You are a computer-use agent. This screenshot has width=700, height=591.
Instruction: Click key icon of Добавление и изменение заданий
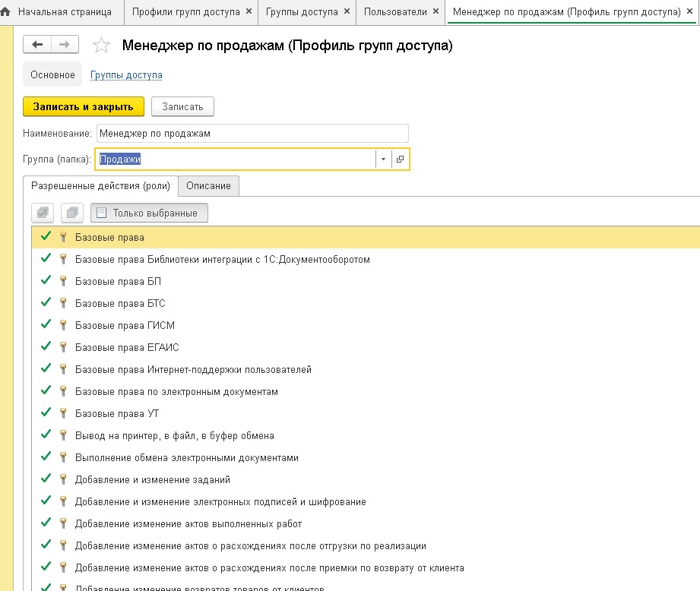63,479
